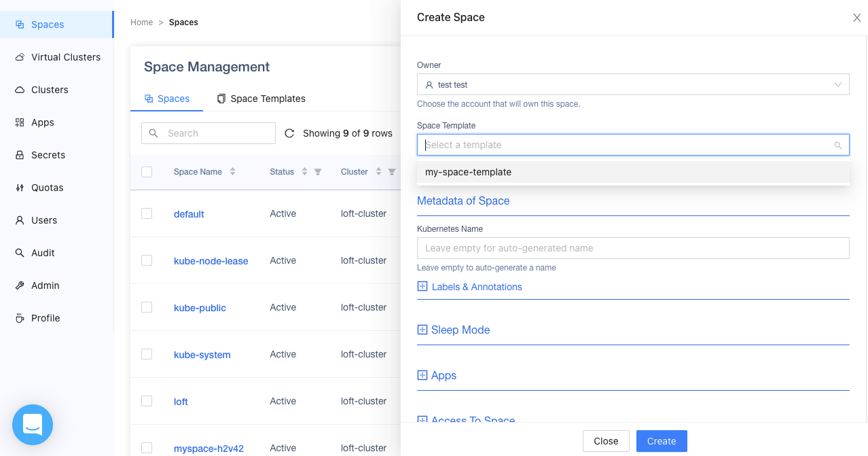Tick the checkbox for kube-system row
This screenshot has height=456, width=868.
[147, 354]
